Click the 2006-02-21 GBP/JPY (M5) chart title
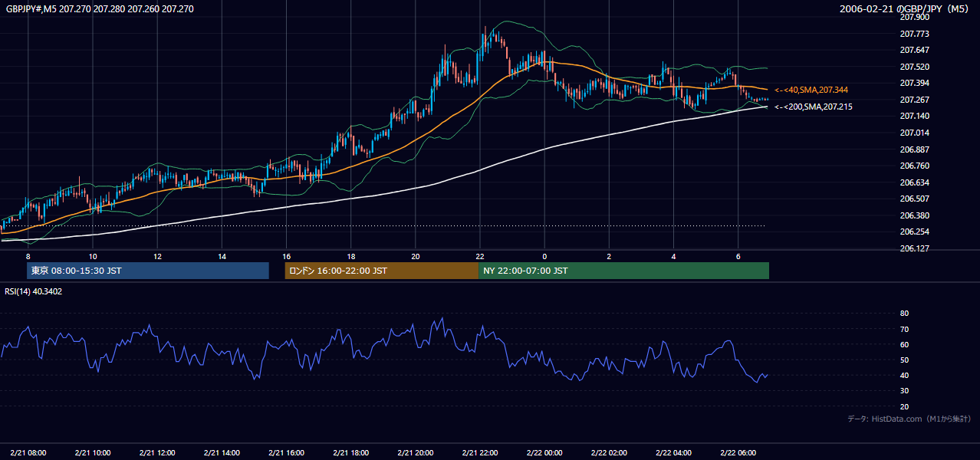Viewport: 980px width, 460px height. [x=906, y=9]
